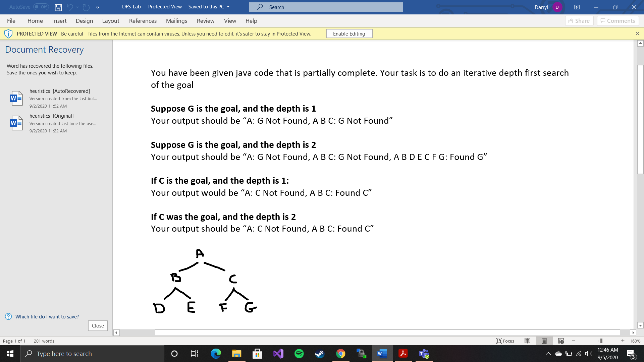Open Microsoft Teams from the taskbar

click(x=424, y=354)
